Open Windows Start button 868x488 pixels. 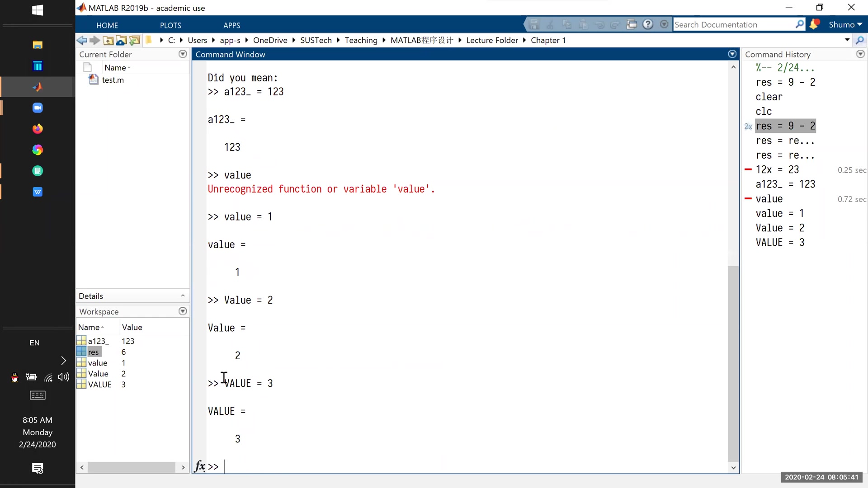(38, 10)
